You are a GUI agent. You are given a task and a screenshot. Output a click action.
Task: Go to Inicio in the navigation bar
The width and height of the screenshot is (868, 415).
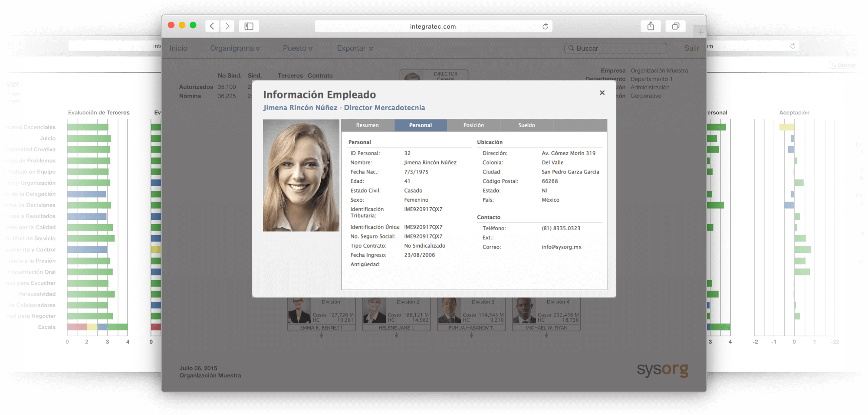pos(178,48)
